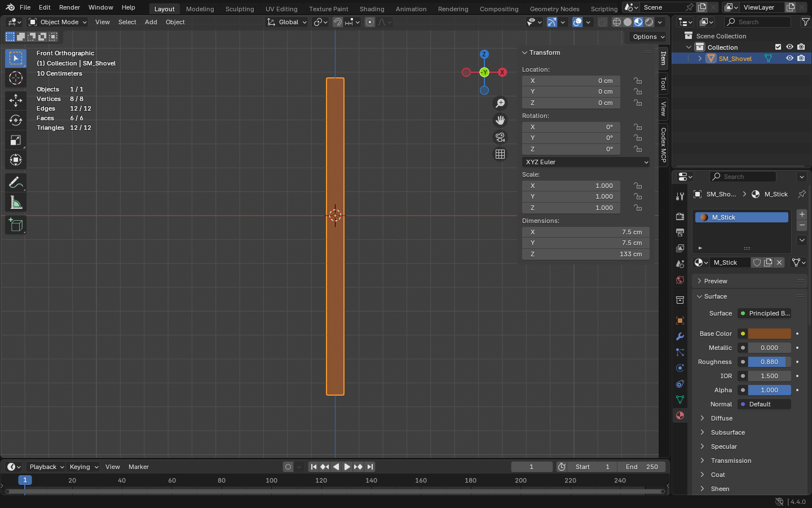Click the Roughness slider

click(x=769, y=362)
